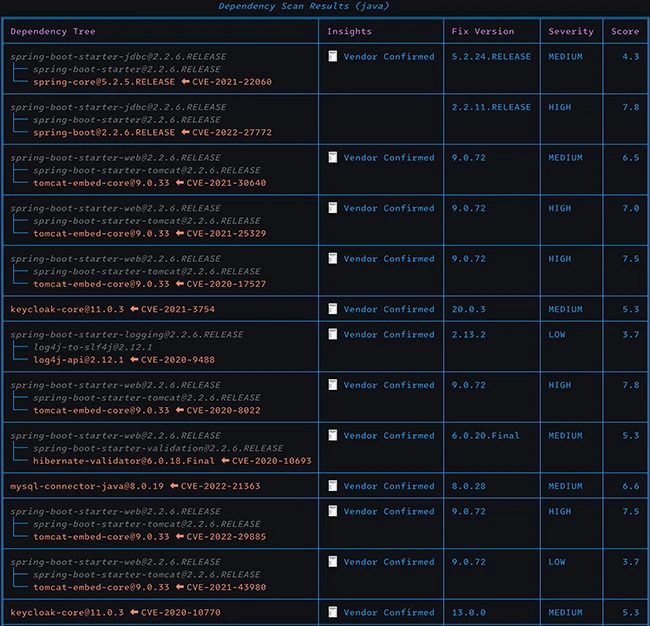Select spring-boot@2.2.6.RELEASE tree entry
650x626 pixels.
click(104, 133)
